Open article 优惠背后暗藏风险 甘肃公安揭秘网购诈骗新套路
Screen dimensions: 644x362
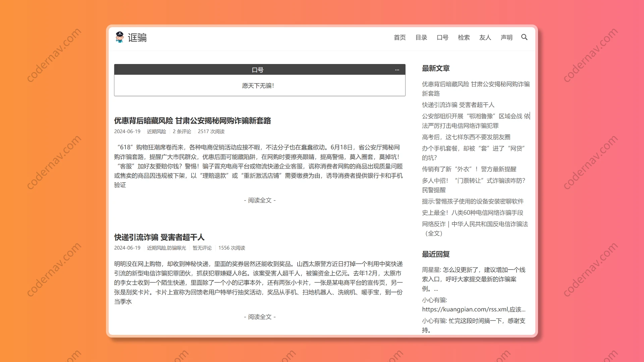[193, 121]
